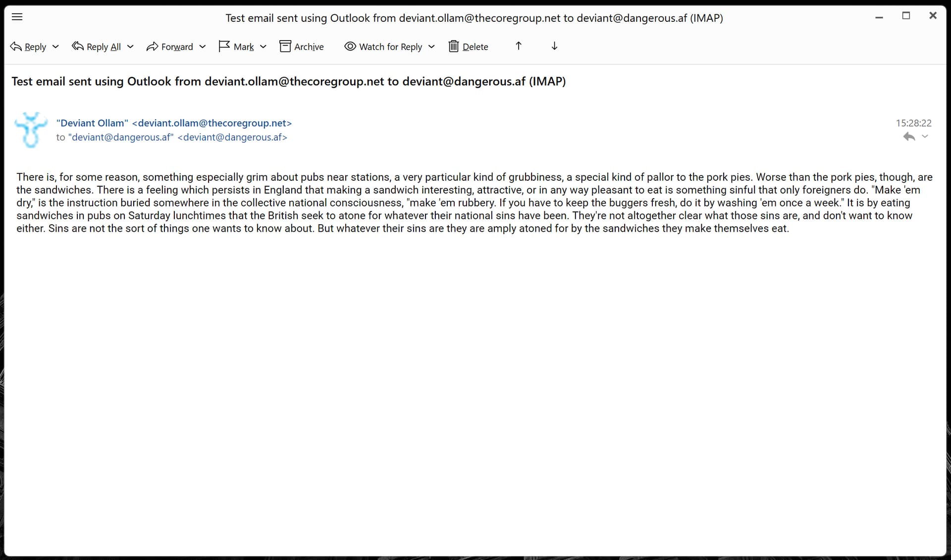Expand the chevron beside quick reply arrow
951x560 pixels.
(x=925, y=137)
